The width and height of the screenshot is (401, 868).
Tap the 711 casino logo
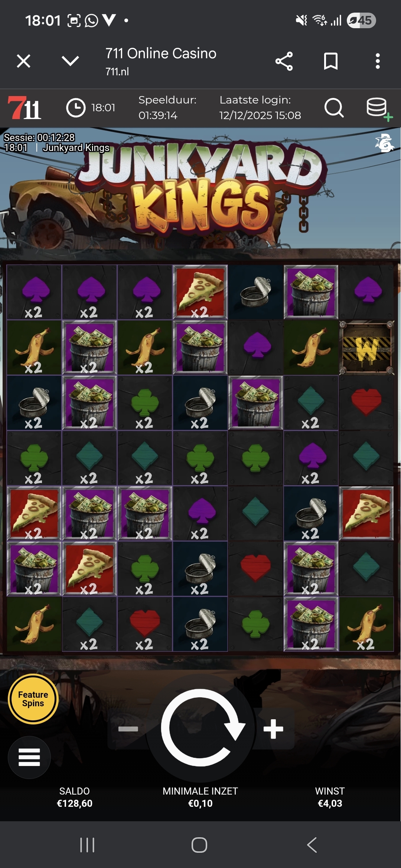tap(25, 108)
